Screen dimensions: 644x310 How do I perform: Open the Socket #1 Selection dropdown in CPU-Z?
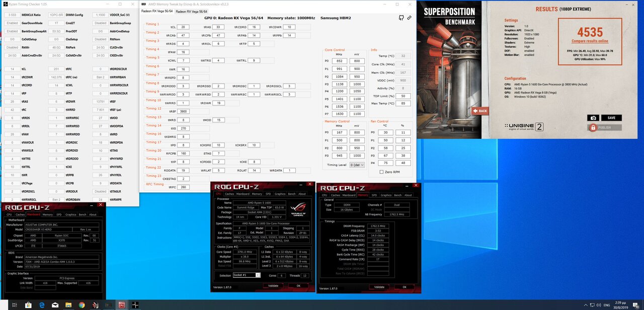[247, 275]
